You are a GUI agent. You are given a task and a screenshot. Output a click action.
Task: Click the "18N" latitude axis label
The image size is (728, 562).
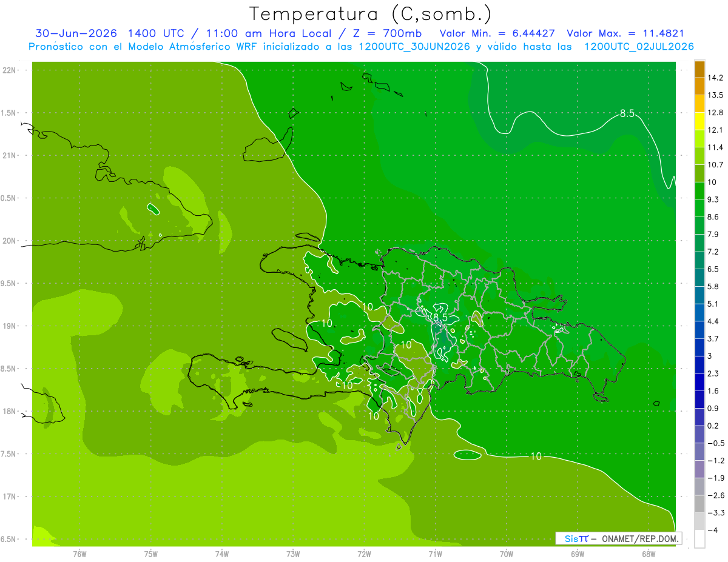coord(10,411)
